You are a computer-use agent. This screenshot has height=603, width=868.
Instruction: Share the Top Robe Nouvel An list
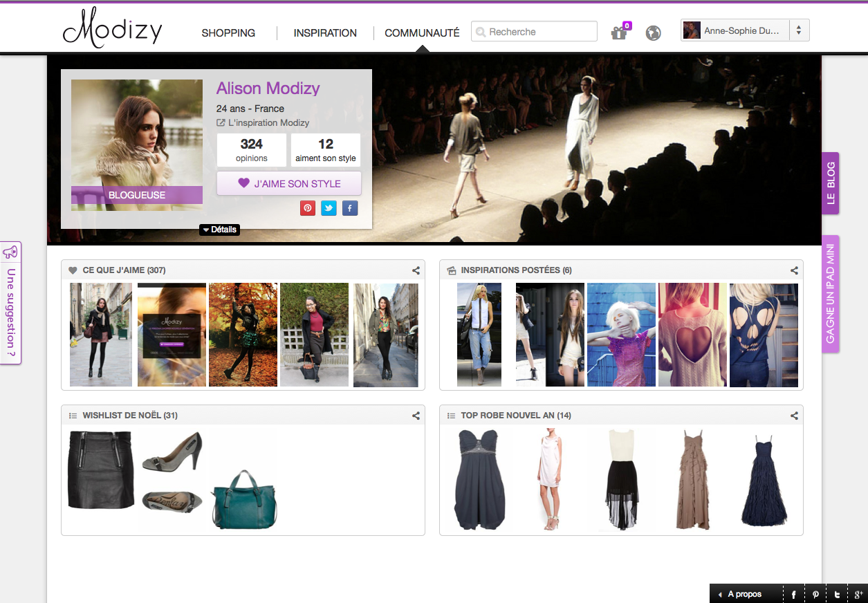(794, 416)
